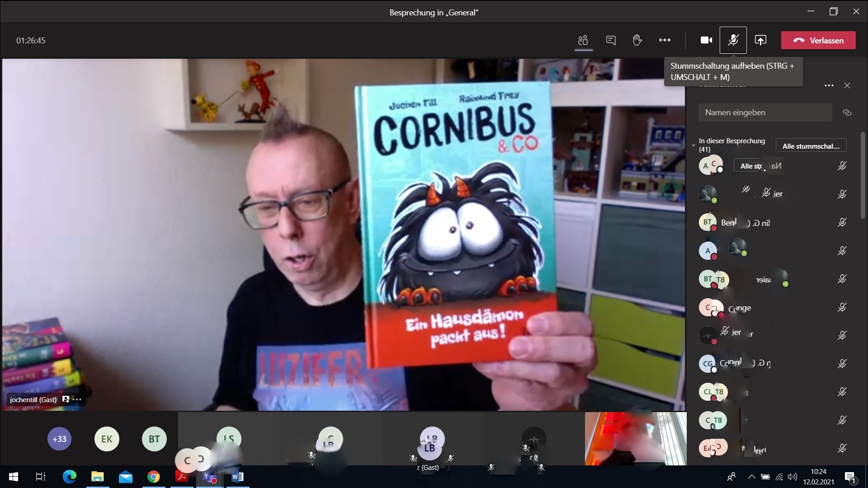Show hidden system tray icons chevron
The height and width of the screenshot is (488, 868).
(x=751, y=477)
